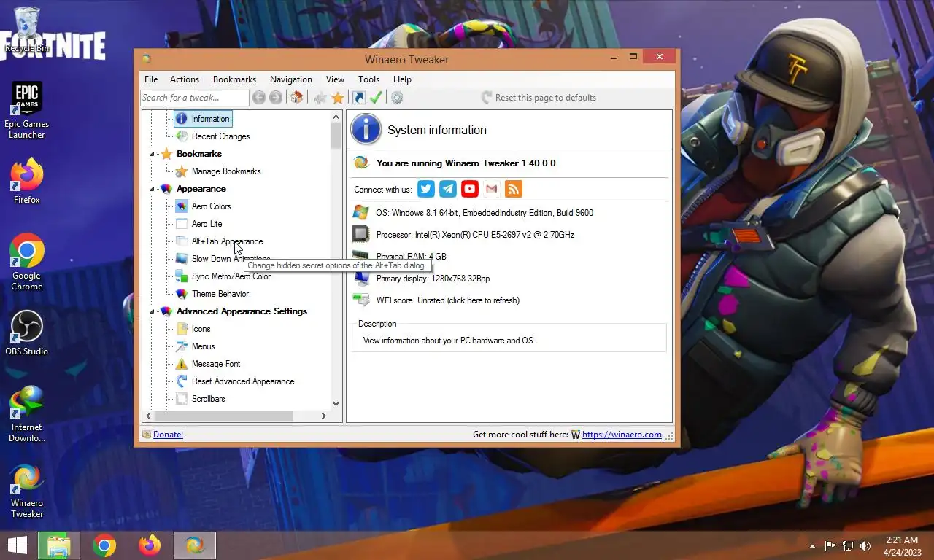The width and height of the screenshot is (934, 560).
Task: Click tree vertical scrollbar up arrow
Action: click(336, 117)
